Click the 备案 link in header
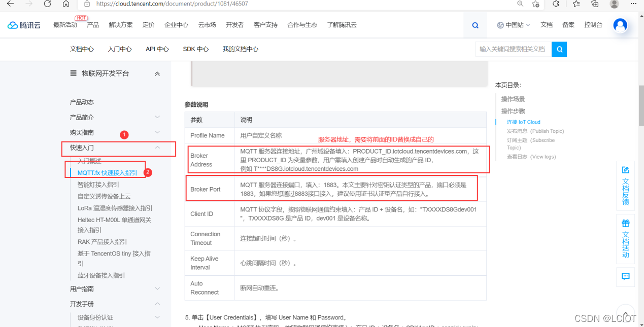 [x=568, y=25]
